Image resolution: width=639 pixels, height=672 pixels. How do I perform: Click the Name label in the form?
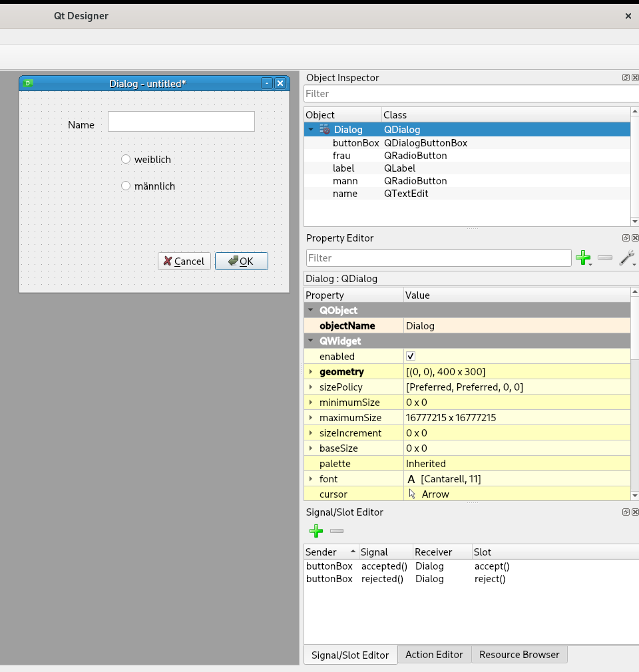click(x=81, y=124)
